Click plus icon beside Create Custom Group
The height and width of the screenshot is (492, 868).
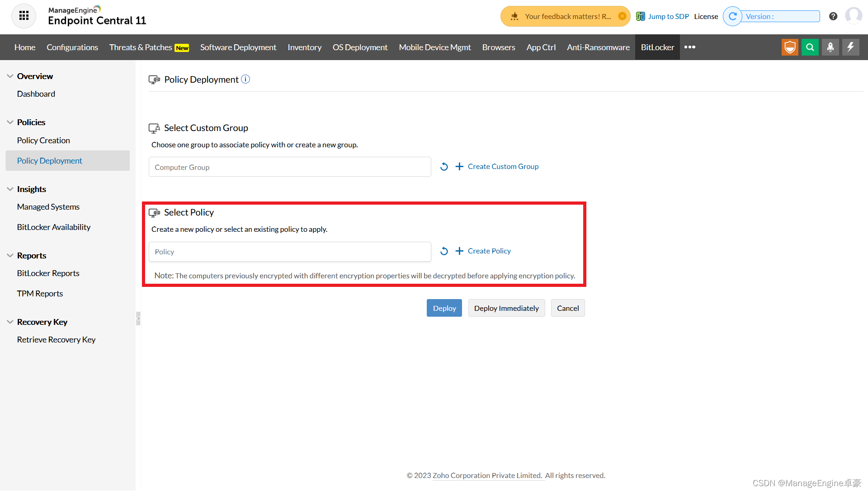coord(459,167)
